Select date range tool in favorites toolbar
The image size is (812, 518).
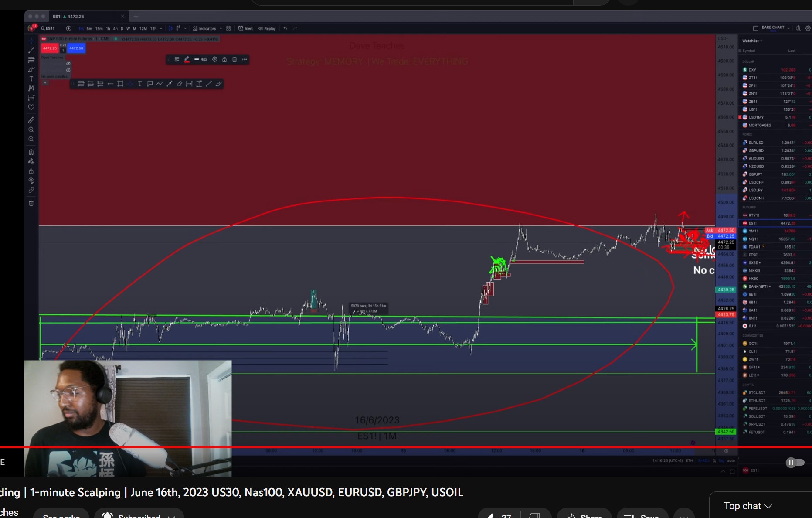(x=189, y=84)
